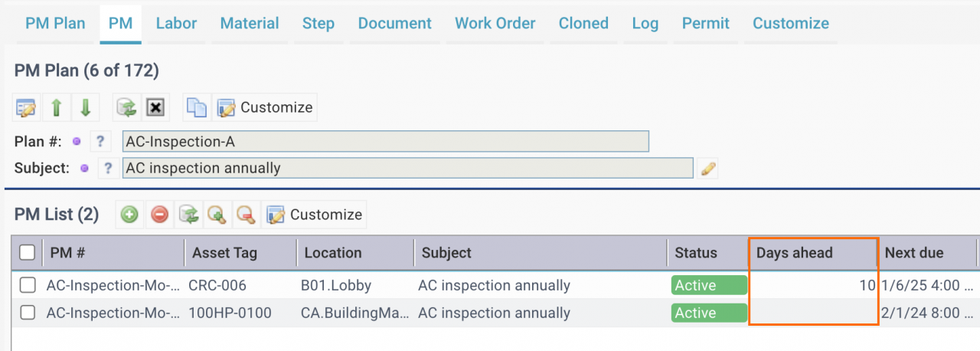
Task: Click help question mark next to Plan #
Action: [101, 142]
